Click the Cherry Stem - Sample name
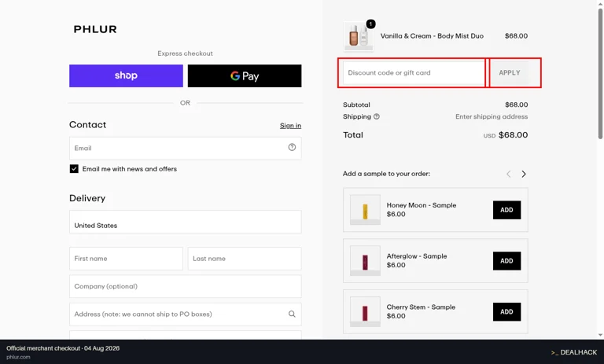The width and height of the screenshot is (604, 364). click(421, 307)
